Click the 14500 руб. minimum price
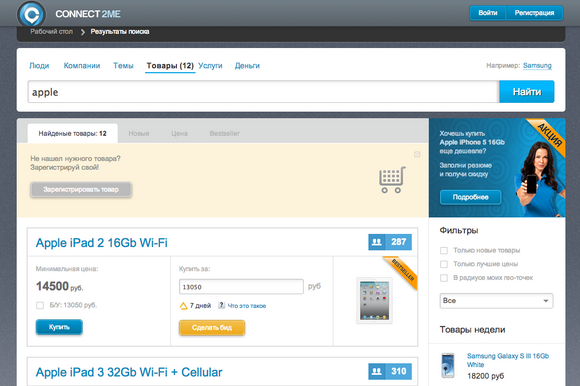The width and height of the screenshot is (580, 386). 59,286
